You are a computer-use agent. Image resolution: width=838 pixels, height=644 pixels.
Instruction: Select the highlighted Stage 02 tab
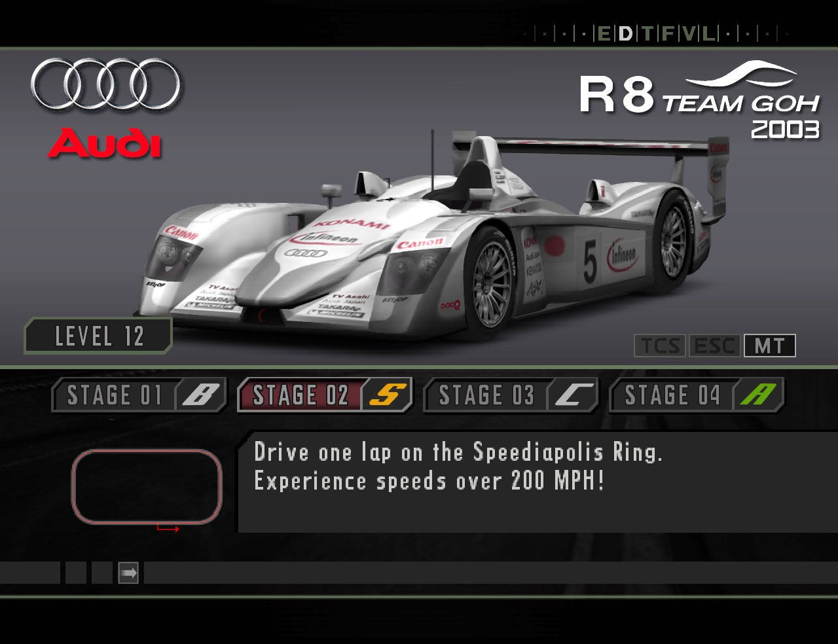click(x=325, y=395)
